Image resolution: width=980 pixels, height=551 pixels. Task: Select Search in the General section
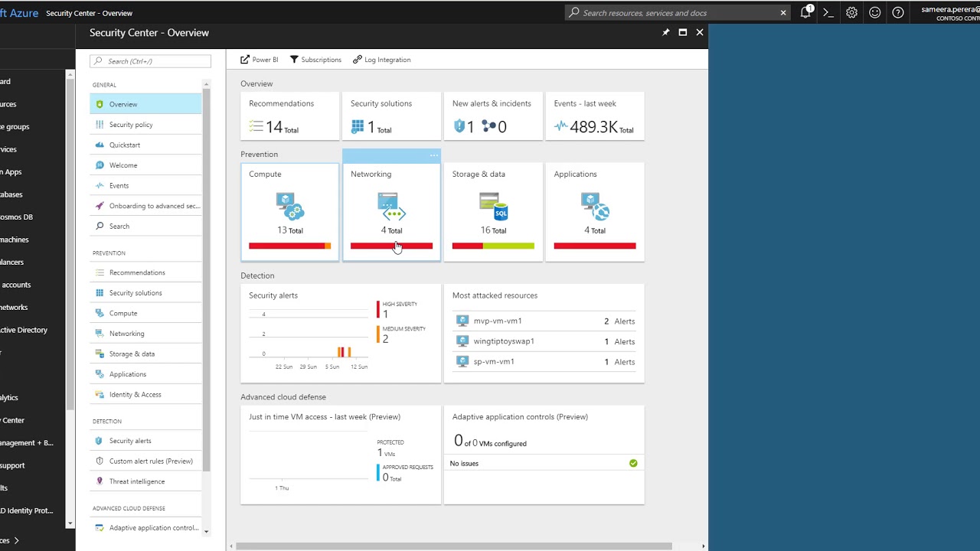pyautogui.click(x=145, y=227)
